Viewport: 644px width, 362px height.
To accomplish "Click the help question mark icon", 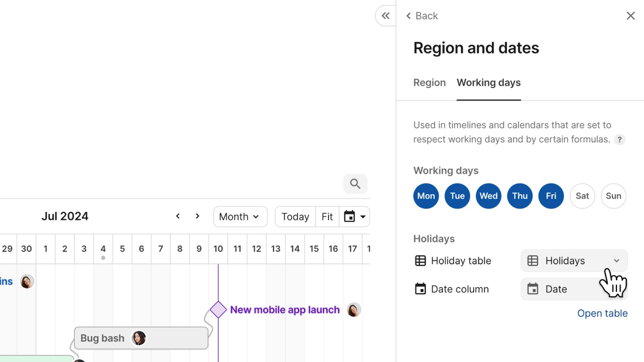I will point(619,140).
